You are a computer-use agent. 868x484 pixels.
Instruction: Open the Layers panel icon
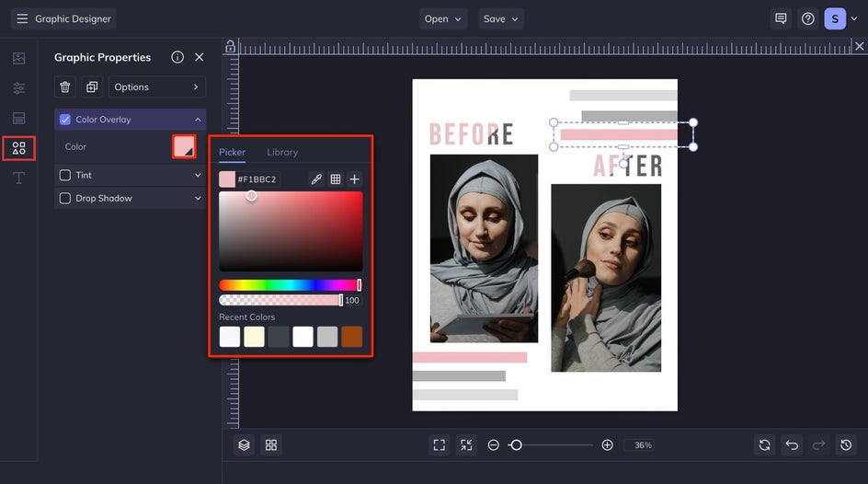tap(244, 445)
